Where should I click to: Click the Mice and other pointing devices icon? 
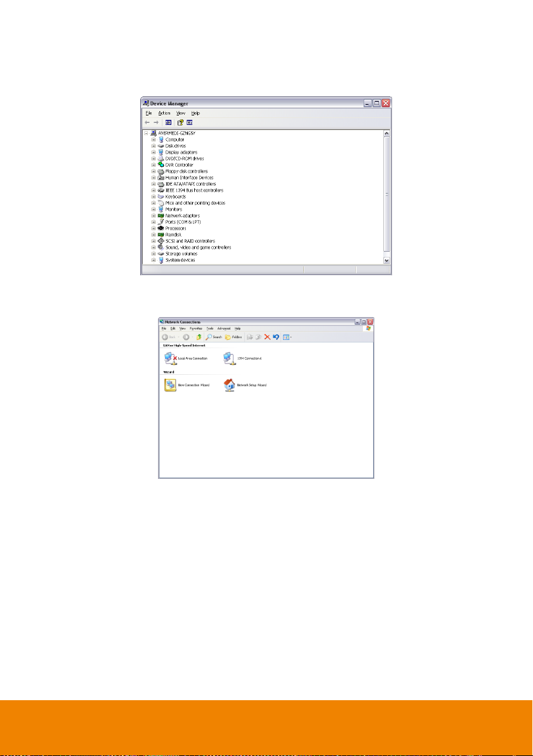click(x=161, y=202)
